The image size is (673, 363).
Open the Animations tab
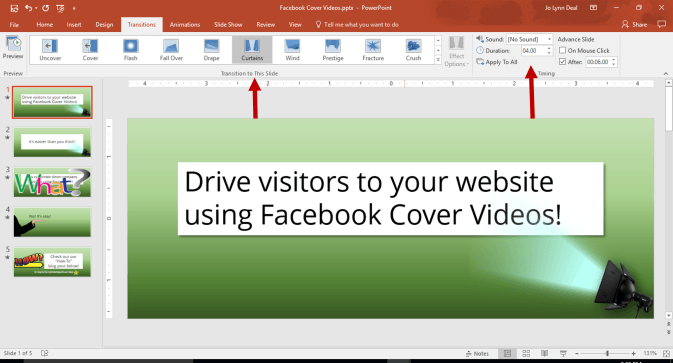[x=185, y=24]
